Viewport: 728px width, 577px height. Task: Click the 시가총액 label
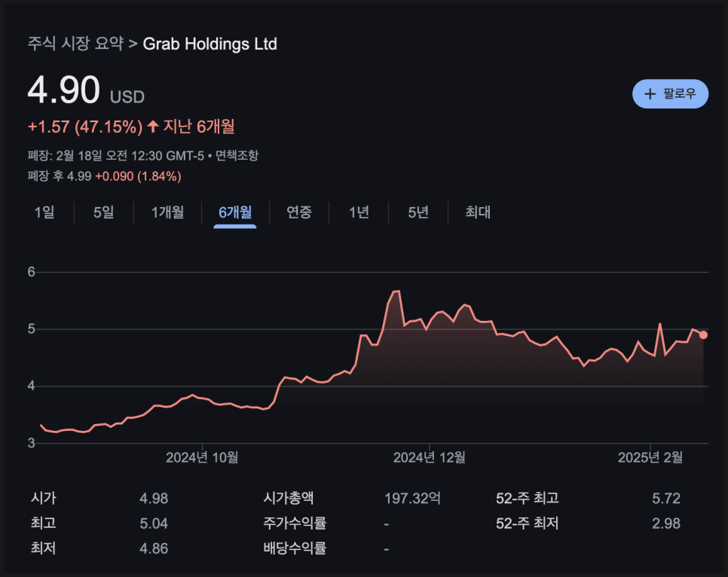click(289, 499)
